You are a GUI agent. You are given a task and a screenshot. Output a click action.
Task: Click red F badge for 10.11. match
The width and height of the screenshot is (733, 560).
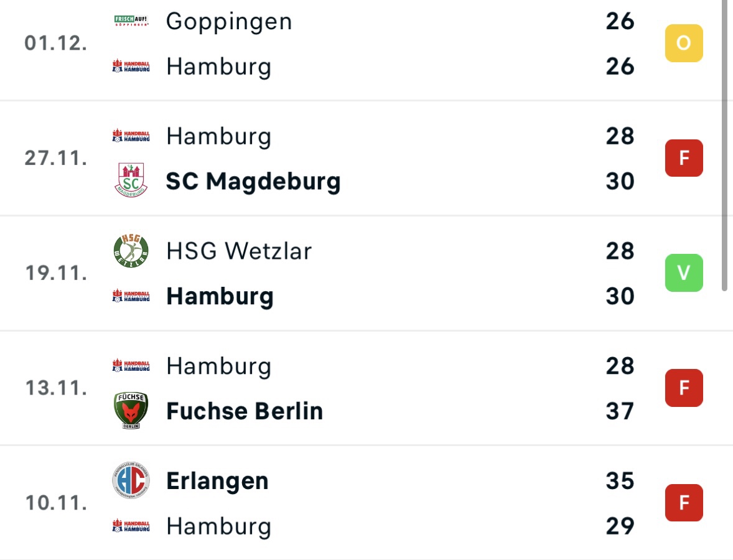coord(684,503)
